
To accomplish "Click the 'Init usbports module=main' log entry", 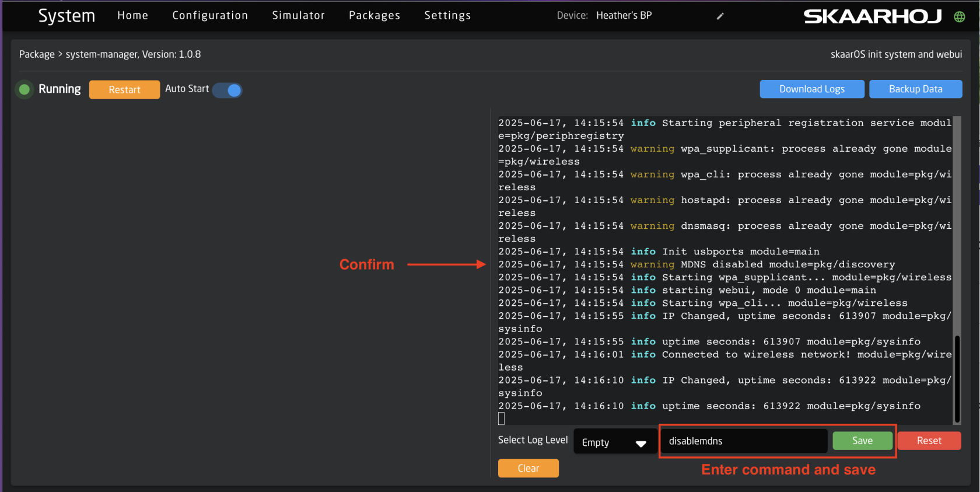I will [659, 252].
